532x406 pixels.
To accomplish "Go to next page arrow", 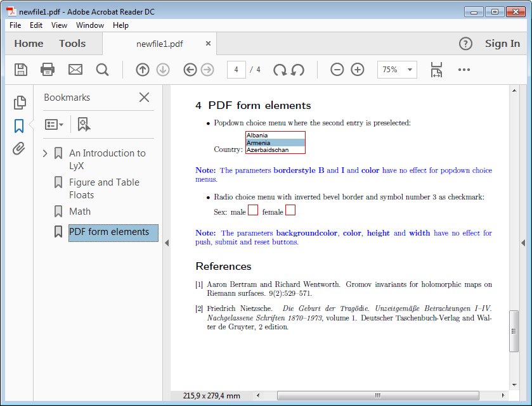I will (163, 70).
